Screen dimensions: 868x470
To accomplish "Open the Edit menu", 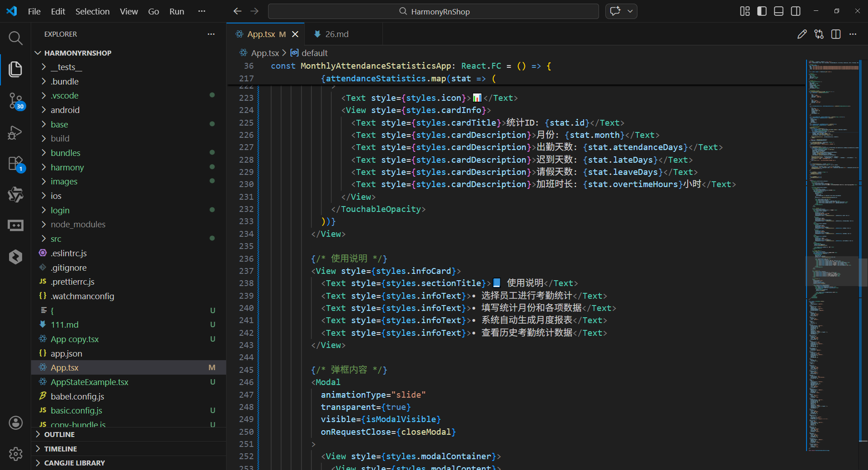I will [58, 11].
